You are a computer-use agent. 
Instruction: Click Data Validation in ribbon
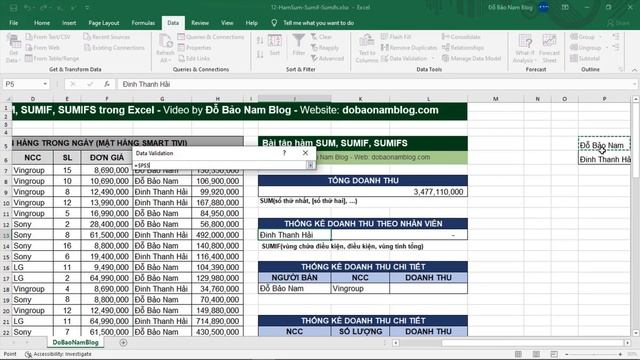tap(404, 58)
